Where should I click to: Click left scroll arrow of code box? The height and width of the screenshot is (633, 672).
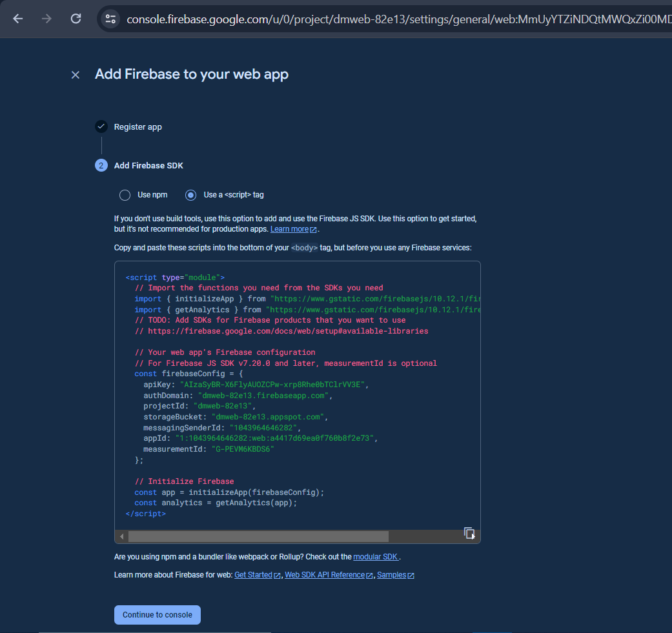pos(121,536)
